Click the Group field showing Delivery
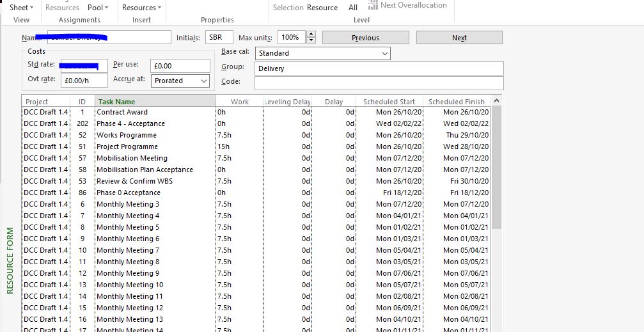The height and width of the screenshot is (332, 644). (x=379, y=68)
